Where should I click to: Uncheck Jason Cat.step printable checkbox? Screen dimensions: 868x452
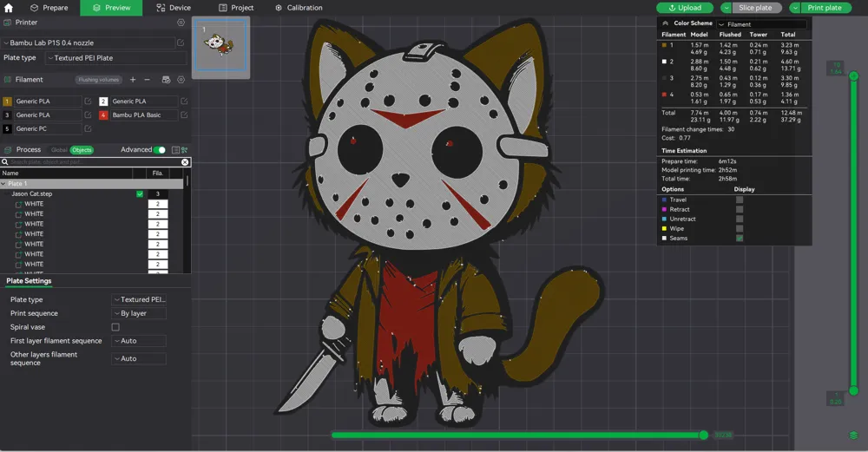pyautogui.click(x=140, y=194)
